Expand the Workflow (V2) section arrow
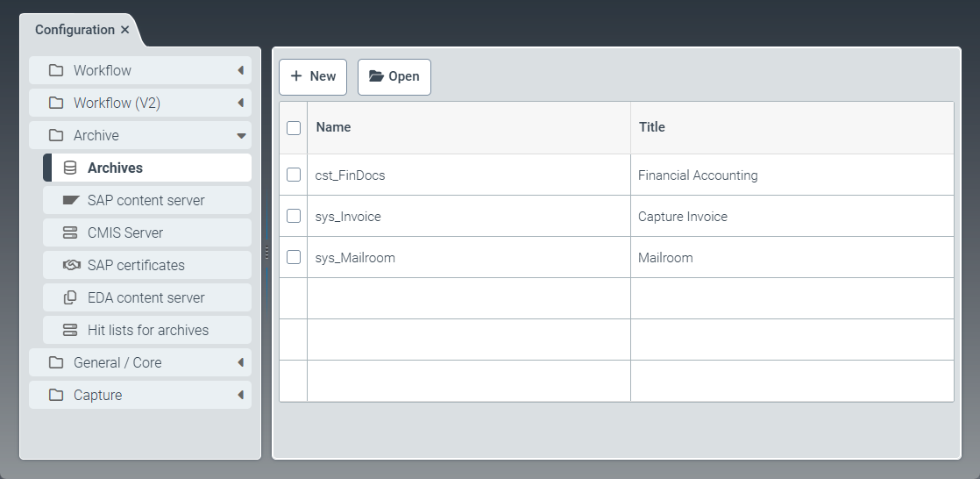 click(240, 104)
